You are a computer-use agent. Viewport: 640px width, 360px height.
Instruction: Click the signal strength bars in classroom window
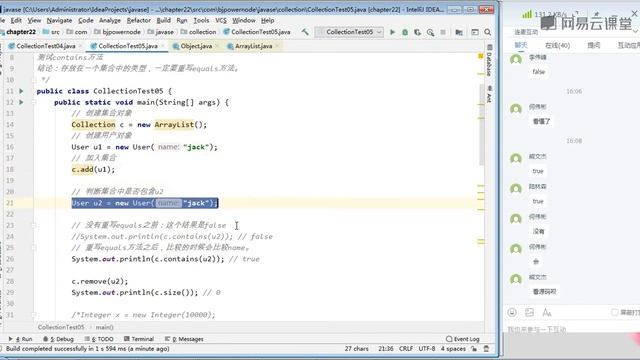point(527,14)
